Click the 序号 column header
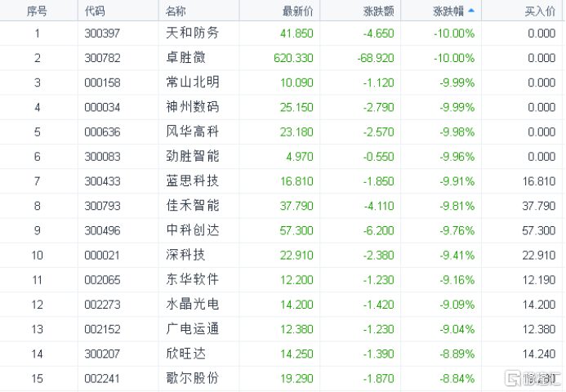Viewport: 566px width, 392px height. (37, 11)
